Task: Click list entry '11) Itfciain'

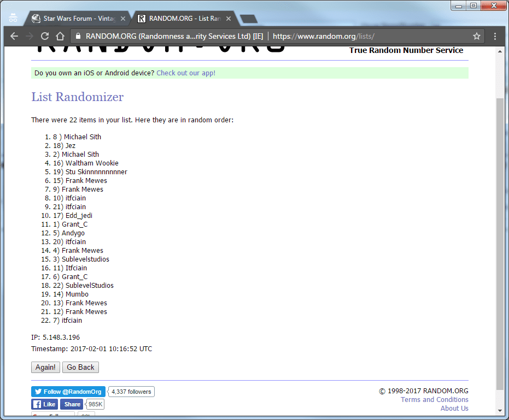Action: click(70, 268)
